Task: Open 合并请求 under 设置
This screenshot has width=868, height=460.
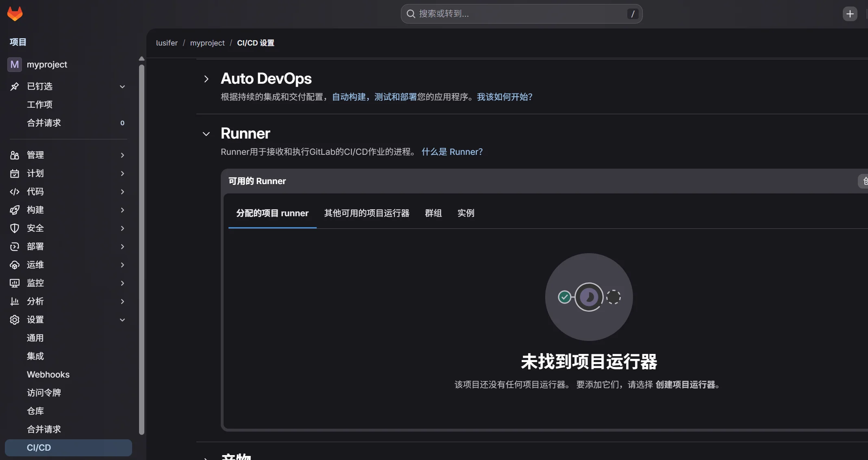Action: click(x=68, y=429)
